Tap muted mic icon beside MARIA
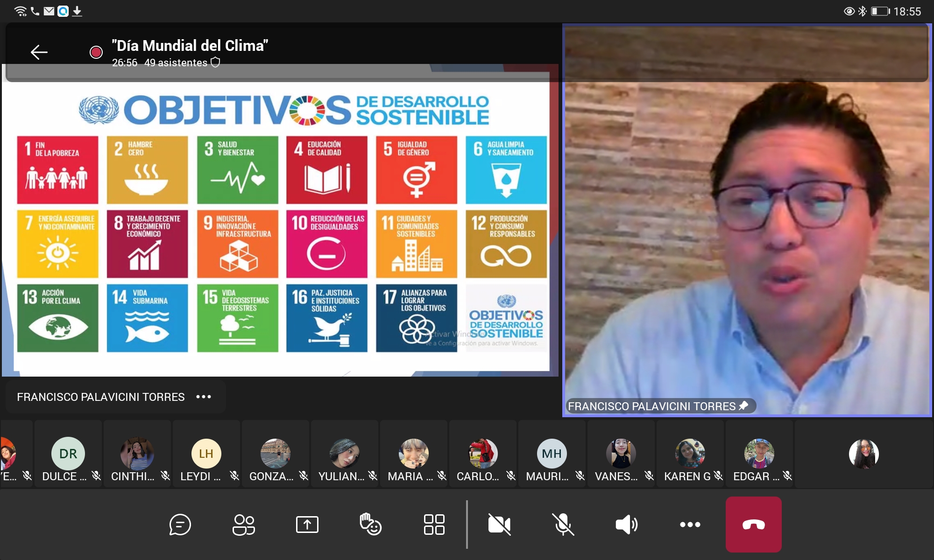This screenshot has height=560, width=934. (442, 476)
